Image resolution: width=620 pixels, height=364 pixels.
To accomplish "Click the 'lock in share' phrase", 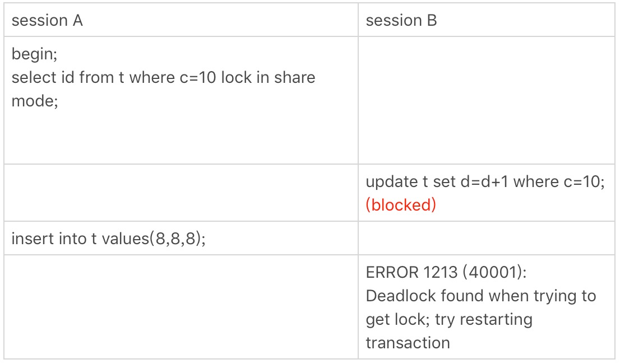I will 268,77.
